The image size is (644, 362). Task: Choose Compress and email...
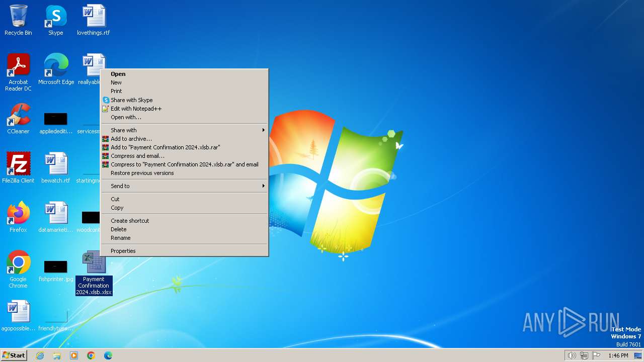click(185, 156)
